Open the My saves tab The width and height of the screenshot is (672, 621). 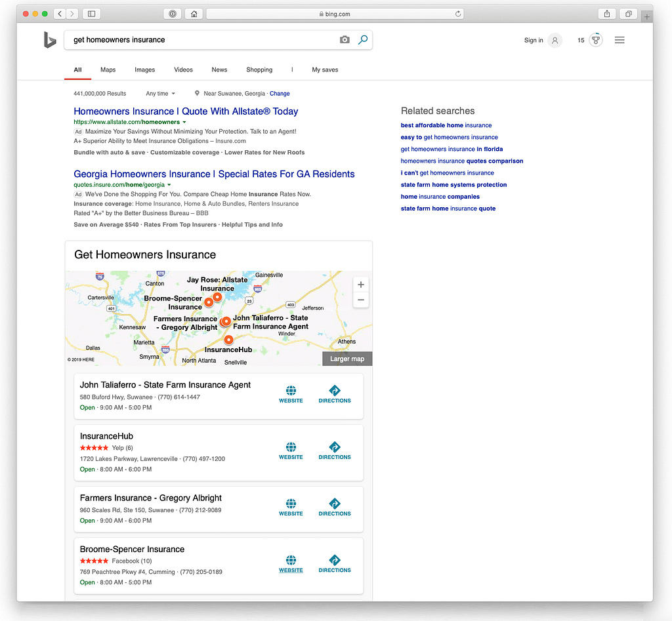tap(325, 70)
